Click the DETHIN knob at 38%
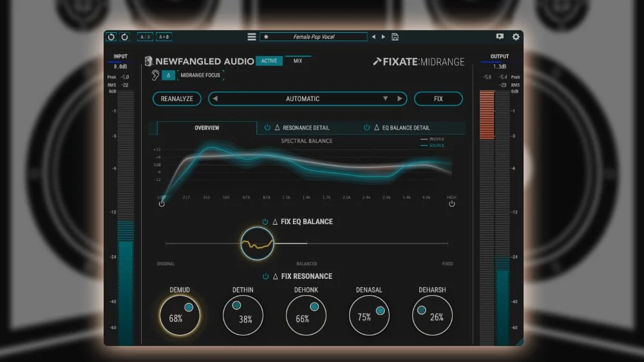 (243, 316)
